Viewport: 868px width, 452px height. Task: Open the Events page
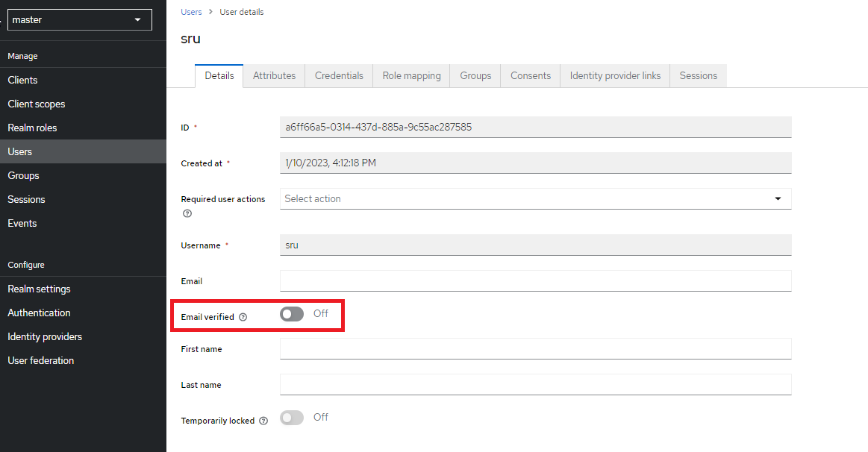22,223
